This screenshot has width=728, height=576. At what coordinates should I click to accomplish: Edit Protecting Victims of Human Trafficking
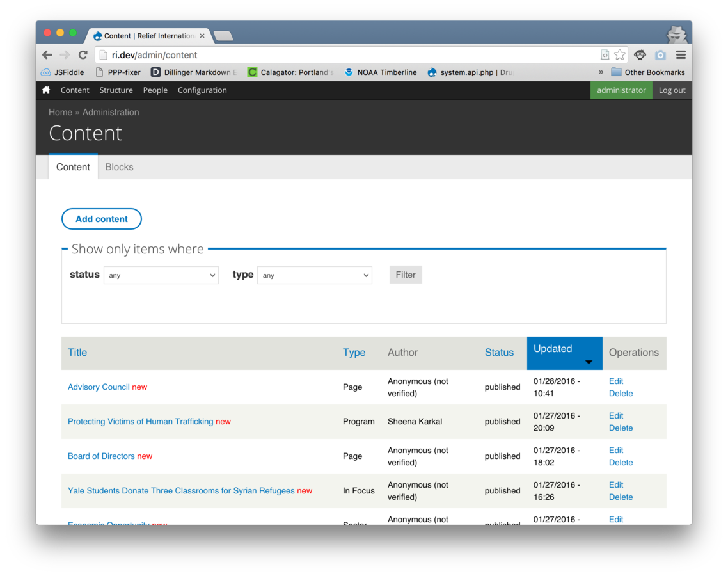615,415
